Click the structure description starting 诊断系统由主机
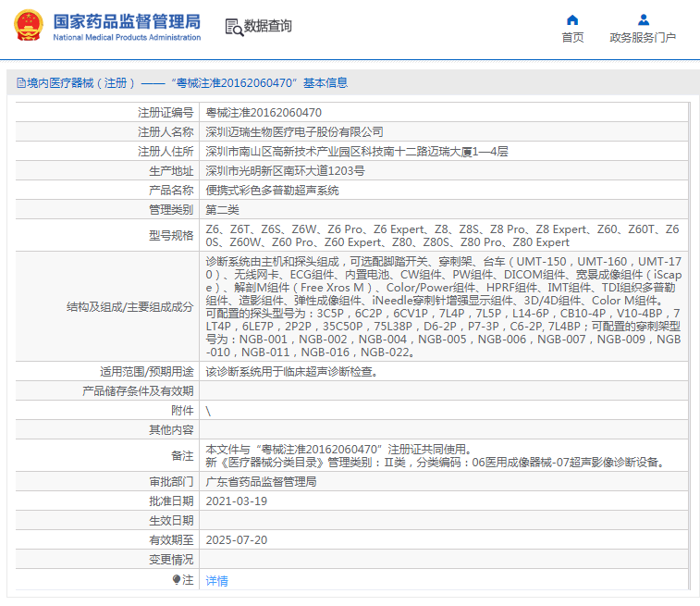Viewport: 700px width, 606px height. coord(443,307)
